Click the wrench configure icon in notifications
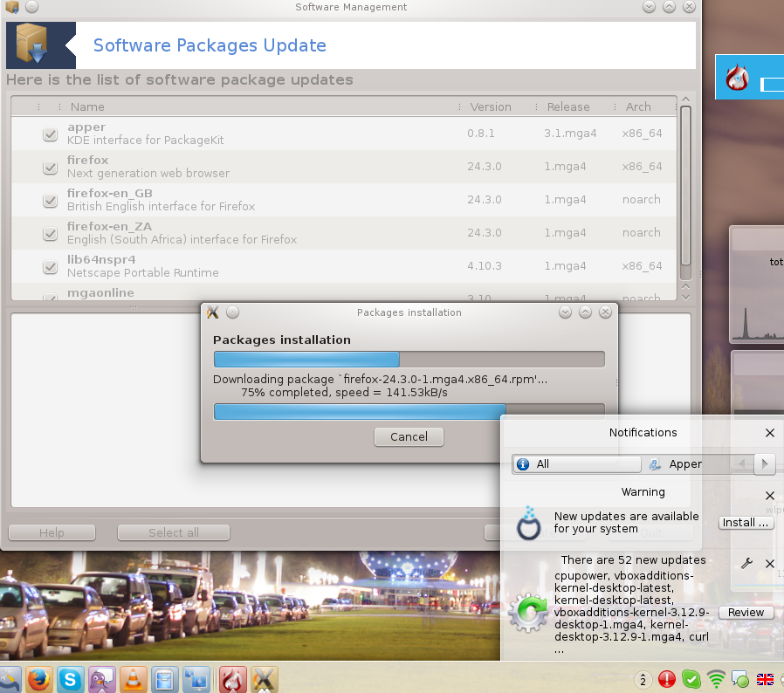784x693 pixels. click(746, 564)
